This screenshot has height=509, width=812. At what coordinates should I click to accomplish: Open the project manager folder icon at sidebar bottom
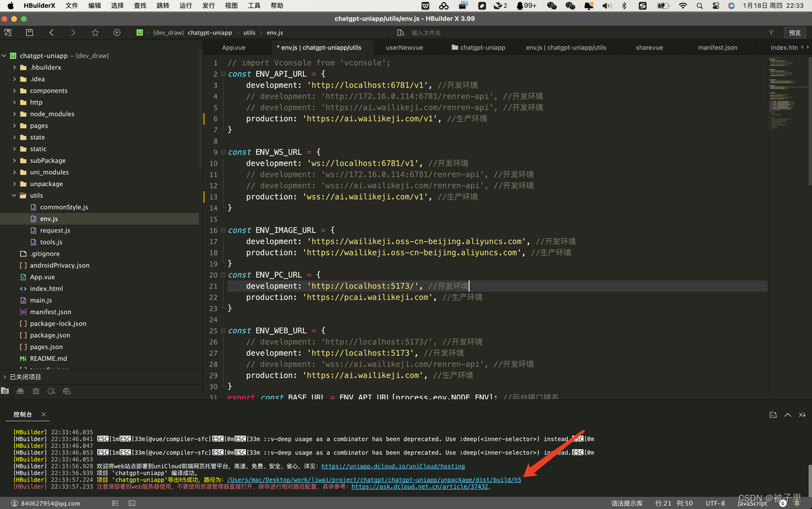pos(5,392)
